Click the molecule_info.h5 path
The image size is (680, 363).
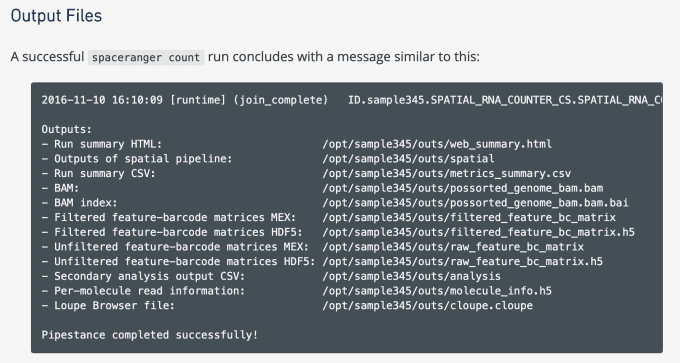click(437, 291)
